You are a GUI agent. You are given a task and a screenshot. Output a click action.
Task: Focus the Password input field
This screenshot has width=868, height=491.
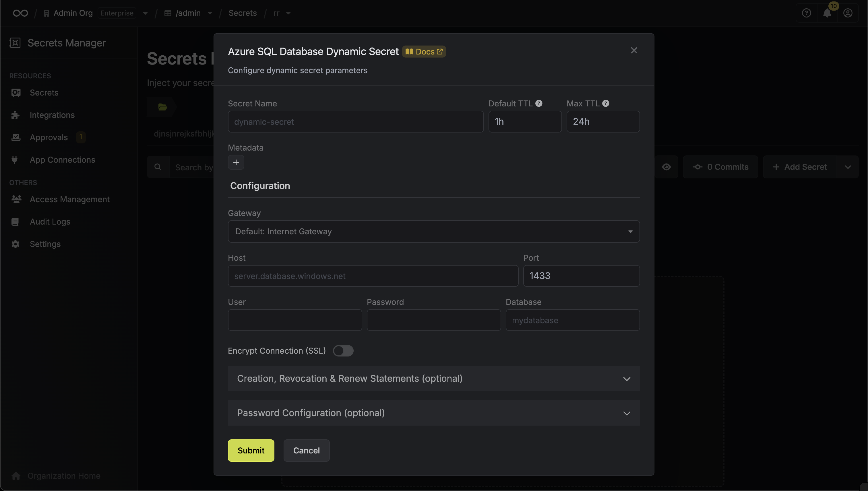(434, 320)
